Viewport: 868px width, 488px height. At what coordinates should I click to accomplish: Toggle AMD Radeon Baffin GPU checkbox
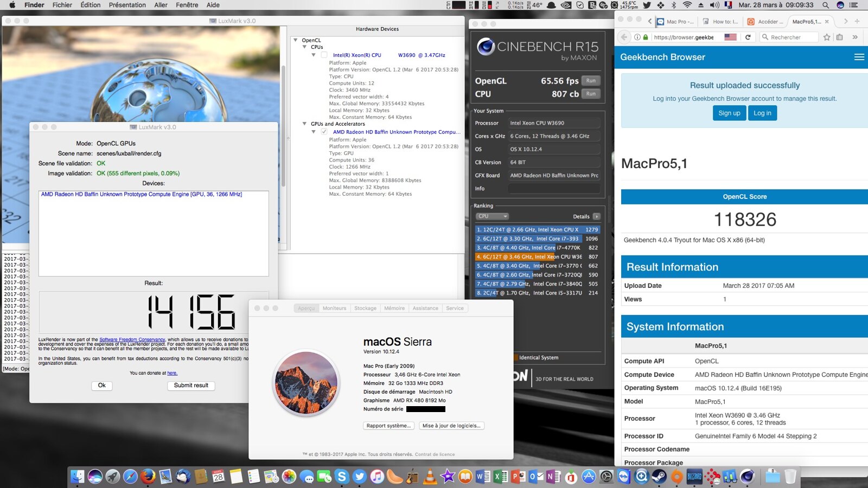324,132
